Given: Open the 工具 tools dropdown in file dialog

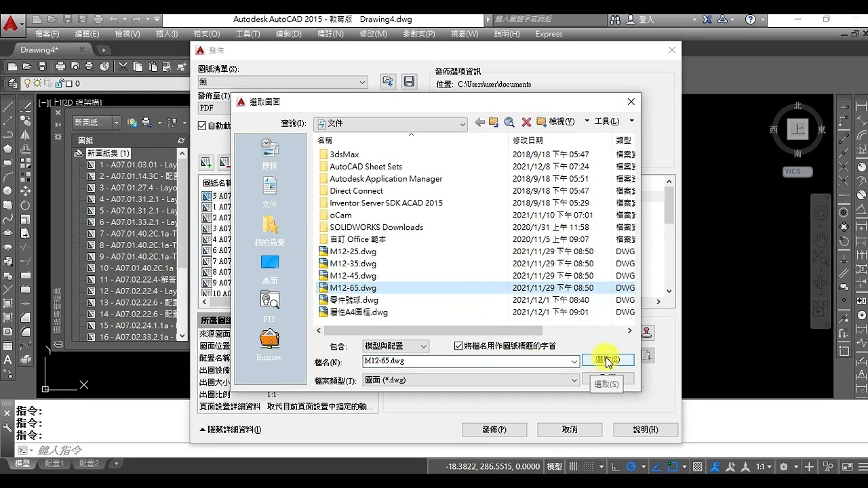Looking at the screenshot, I should (631, 121).
